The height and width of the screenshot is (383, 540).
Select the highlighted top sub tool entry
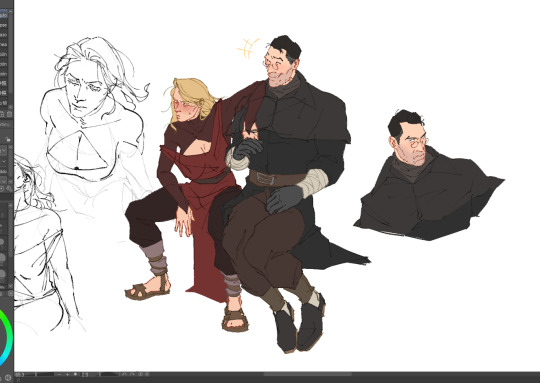[4, 15]
